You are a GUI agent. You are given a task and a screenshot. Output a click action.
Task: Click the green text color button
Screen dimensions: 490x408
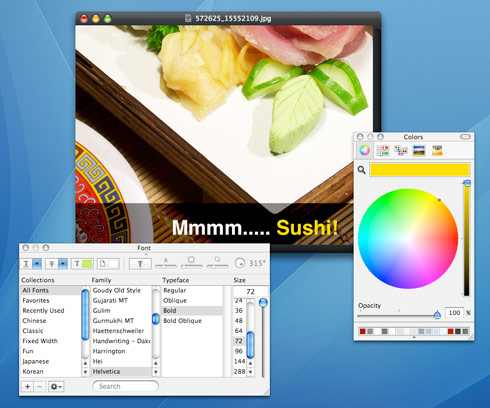coord(82,264)
